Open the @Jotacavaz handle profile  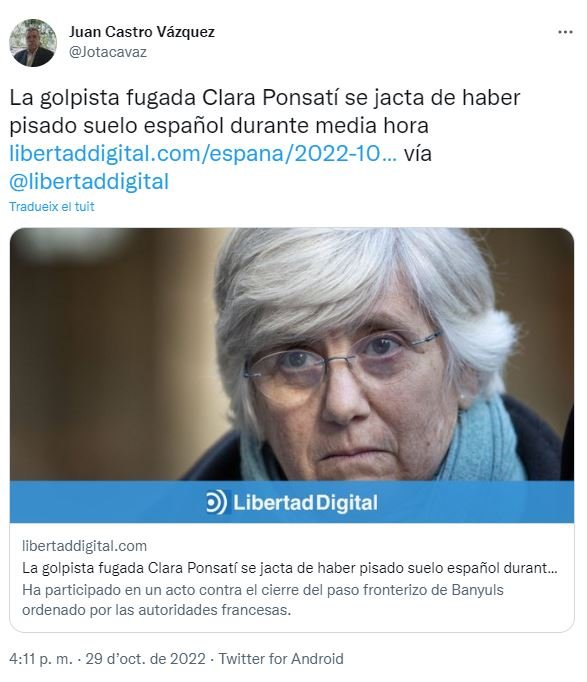coord(108,52)
